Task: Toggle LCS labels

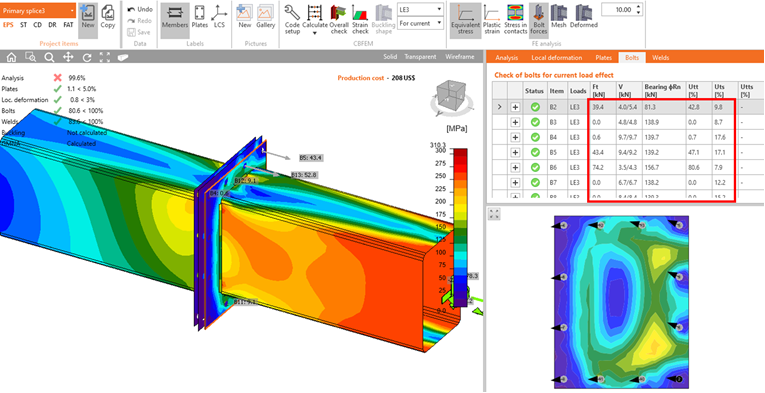Action: pyautogui.click(x=219, y=18)
